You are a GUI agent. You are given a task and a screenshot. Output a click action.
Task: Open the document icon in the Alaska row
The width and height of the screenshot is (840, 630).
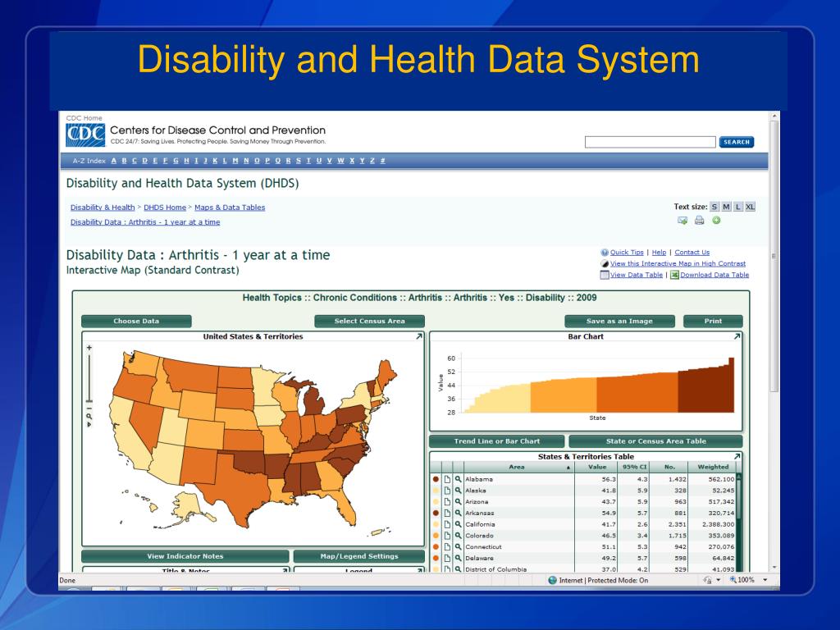(x=447, y=491)
